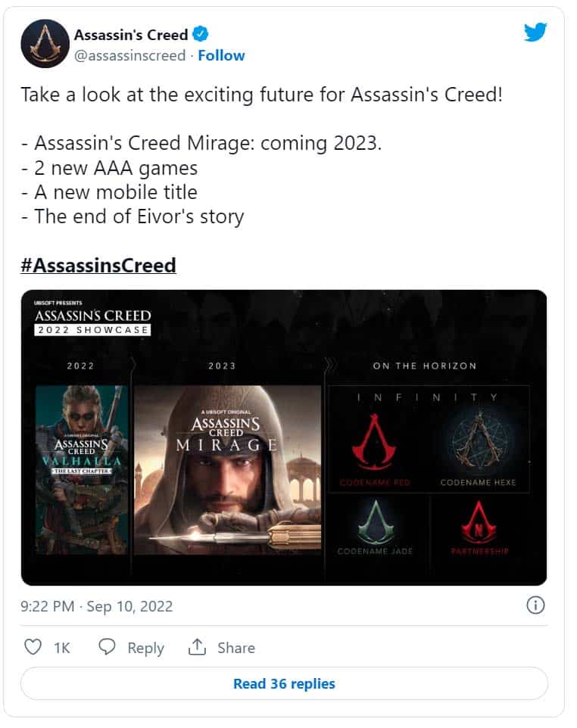Open the Twitter bird logo
Image resolution: width=577 pixels, height=728 pixels.
535,33
